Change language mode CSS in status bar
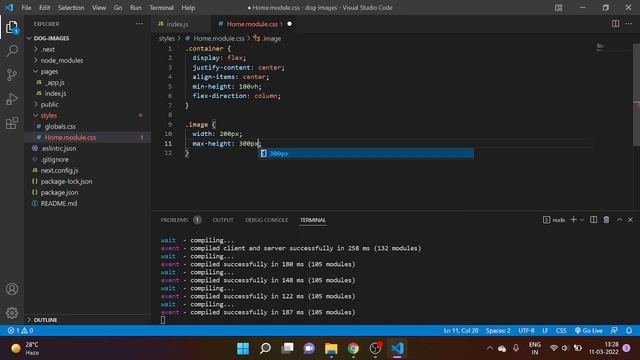Image resolution: width=640 pixels, height=360 pixels. click(x=561, y=330)
